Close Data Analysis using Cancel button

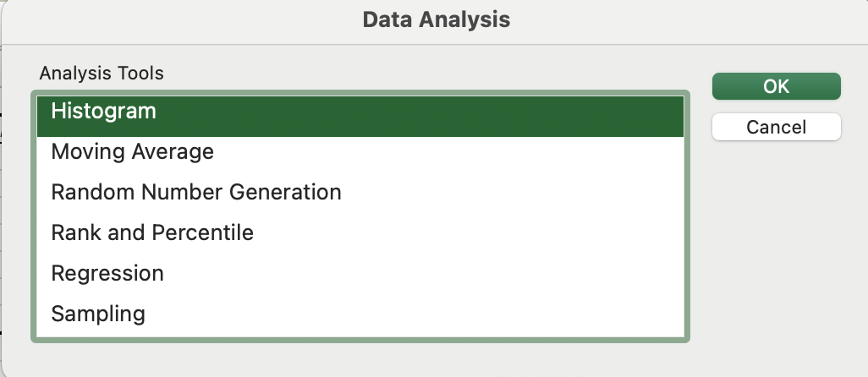[x=776, y=128]
